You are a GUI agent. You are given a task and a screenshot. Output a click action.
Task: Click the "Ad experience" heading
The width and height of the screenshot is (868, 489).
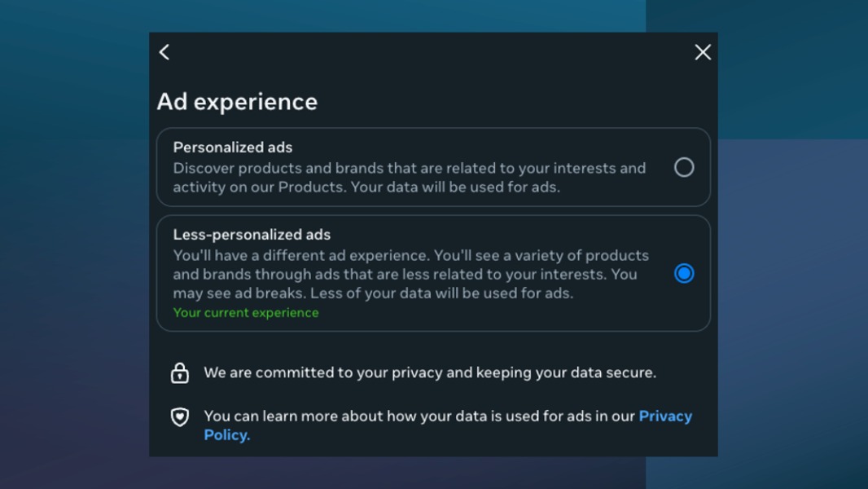[237, 102]
